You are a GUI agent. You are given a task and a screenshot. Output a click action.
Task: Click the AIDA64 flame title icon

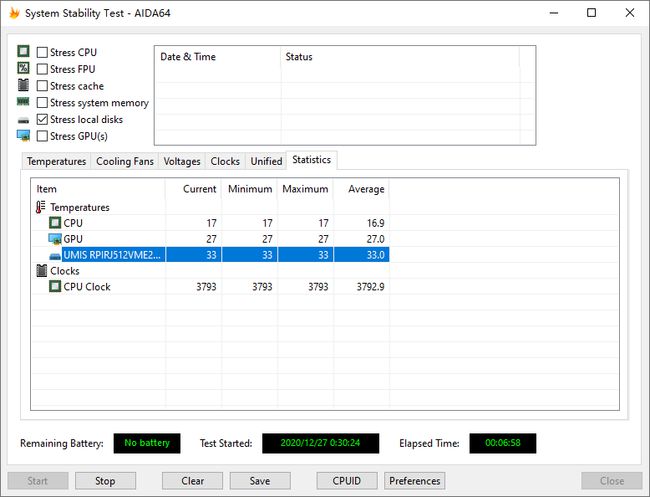(x=14, y=13)
